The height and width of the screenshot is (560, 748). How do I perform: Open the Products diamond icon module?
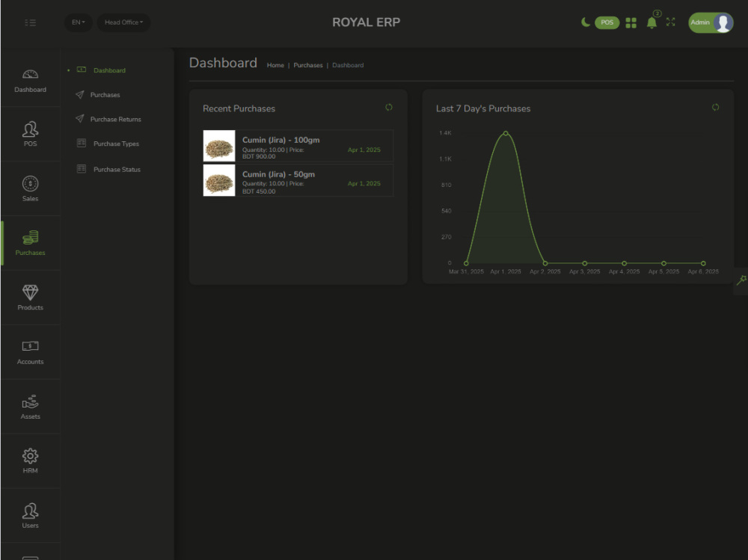[30, 298]
